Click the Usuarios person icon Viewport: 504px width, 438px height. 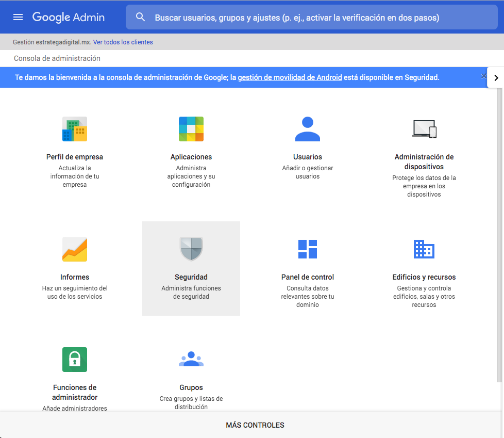[x=308, y=129]
